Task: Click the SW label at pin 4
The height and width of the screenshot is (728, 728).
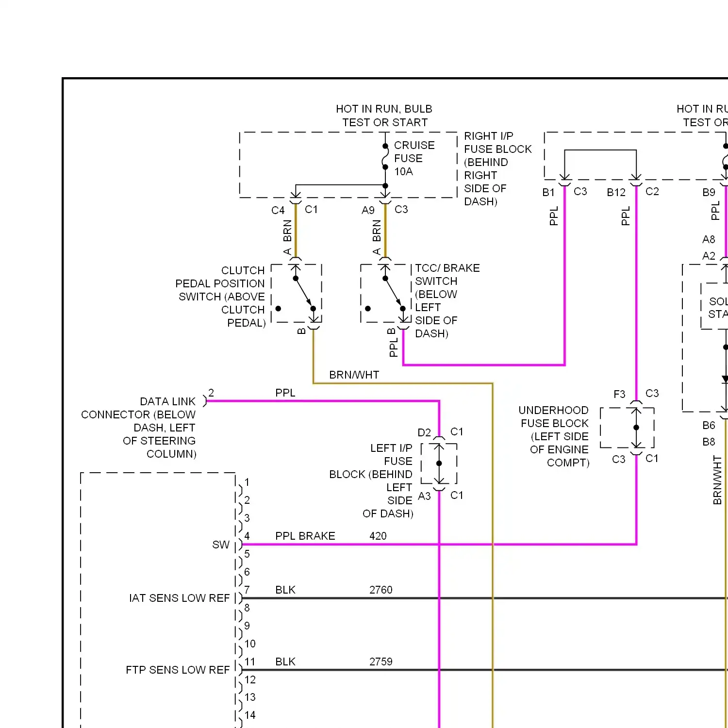Action: (221, 545)
